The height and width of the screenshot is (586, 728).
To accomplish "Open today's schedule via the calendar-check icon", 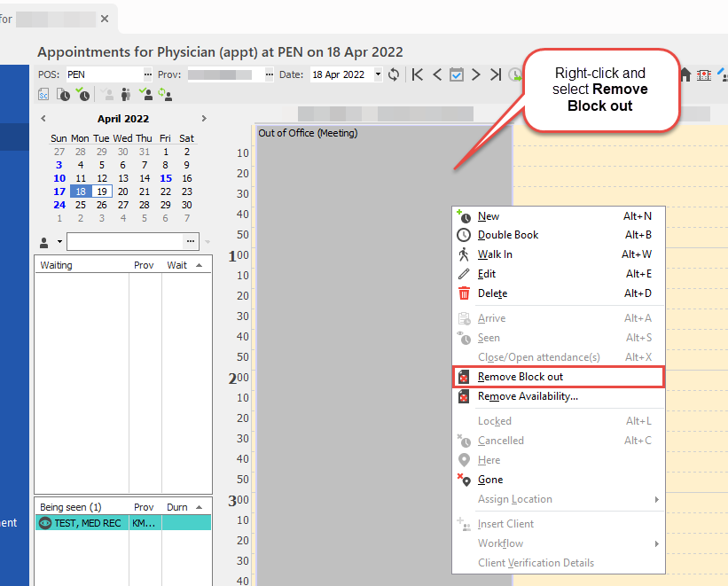I will tap(456, 74).
